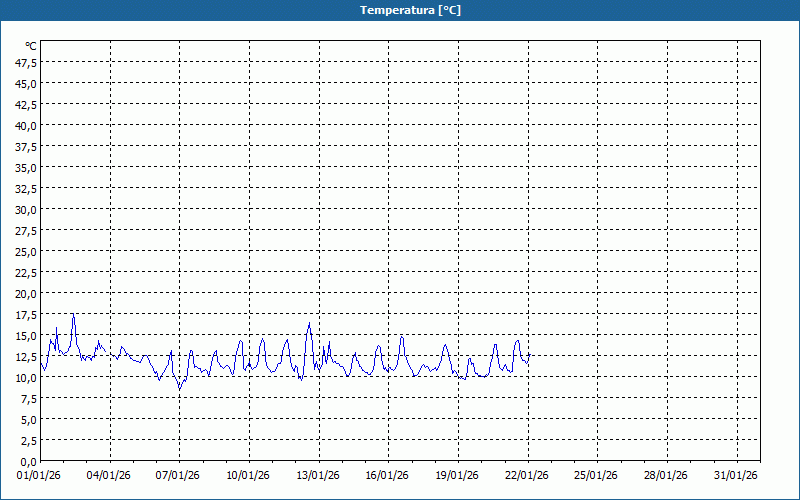
Task: Select the 07/01/26 x-axis date
Action: [179, 475]
